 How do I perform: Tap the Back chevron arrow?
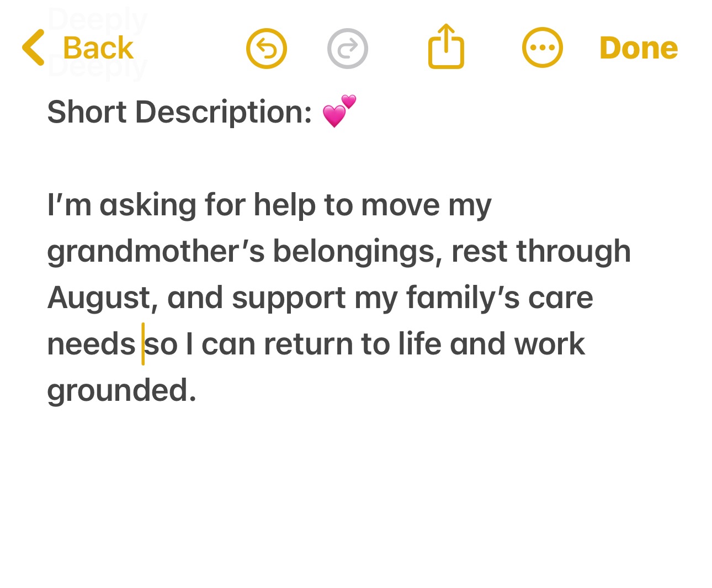pyautogui.click(x=33, y=48)
